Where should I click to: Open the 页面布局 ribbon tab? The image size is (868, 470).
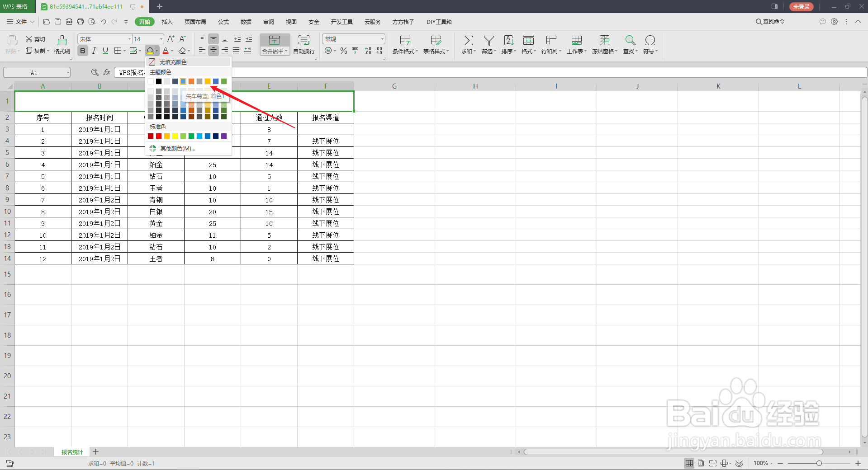(195, 22)
